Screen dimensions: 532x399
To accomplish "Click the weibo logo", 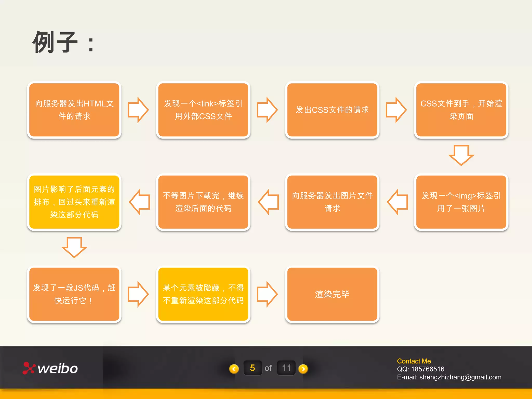I will [x=50, y=368].
